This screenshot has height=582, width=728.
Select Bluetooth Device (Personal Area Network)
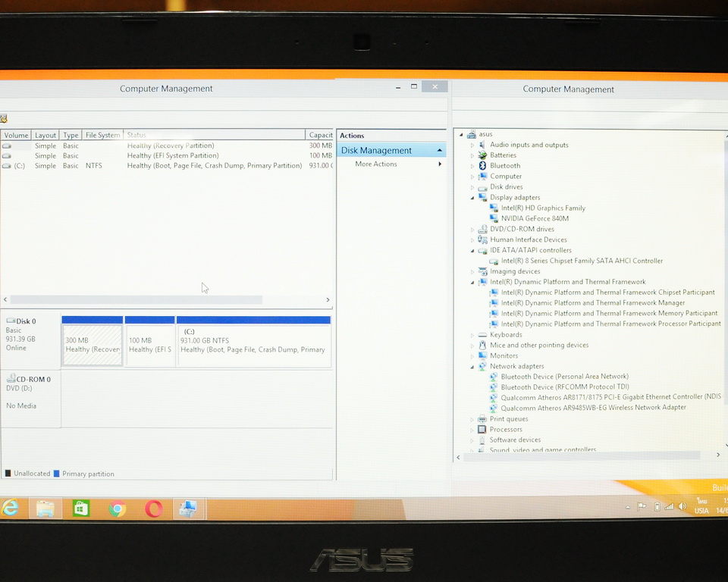pyautogui.click(x=564, y=377)
